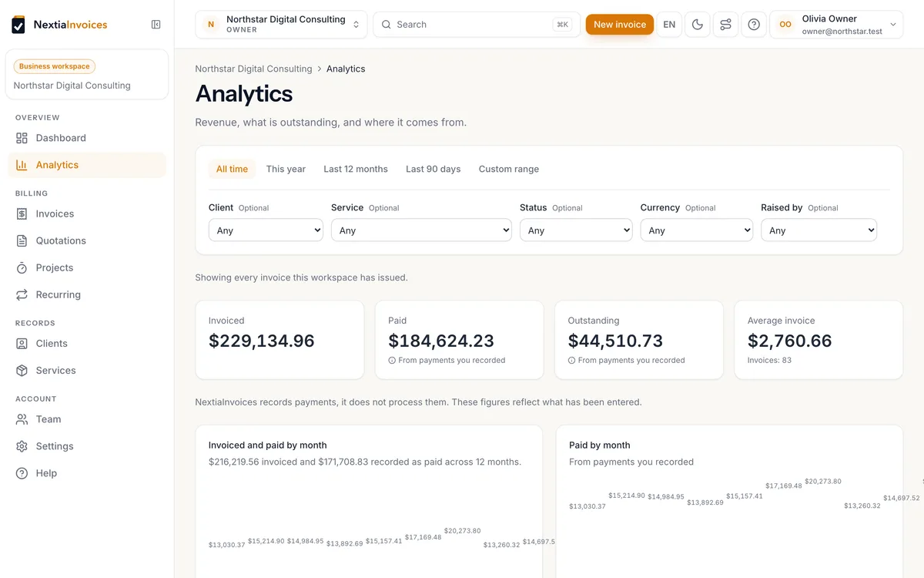The image size is (924, 578).
Task: Open Services in the sidebar
Action: tap(87, 371)
